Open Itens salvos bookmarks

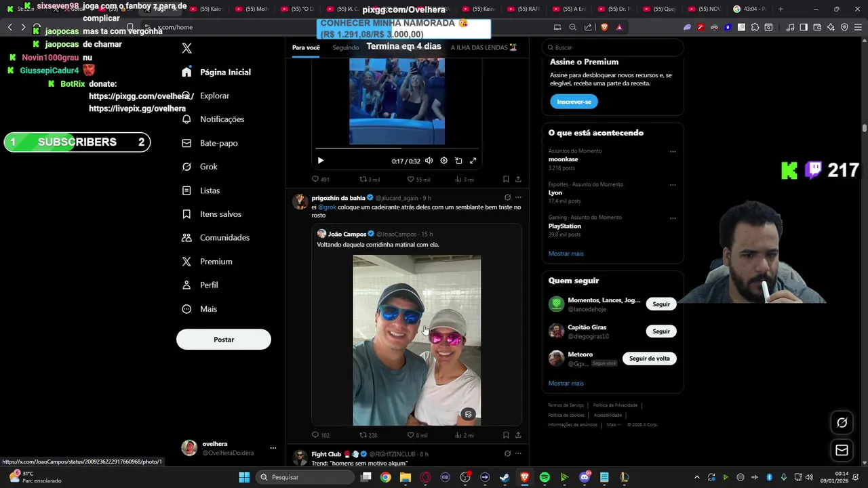pos(212,214)
